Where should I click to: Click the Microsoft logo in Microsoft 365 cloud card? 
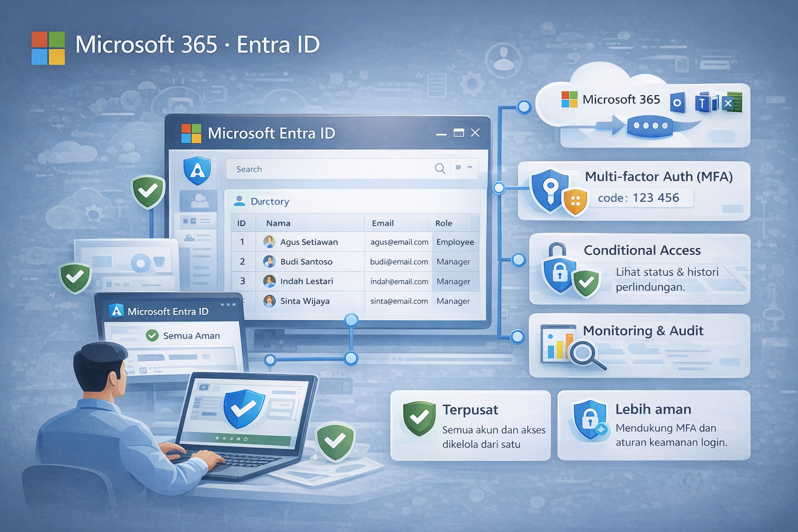[569, 99]
